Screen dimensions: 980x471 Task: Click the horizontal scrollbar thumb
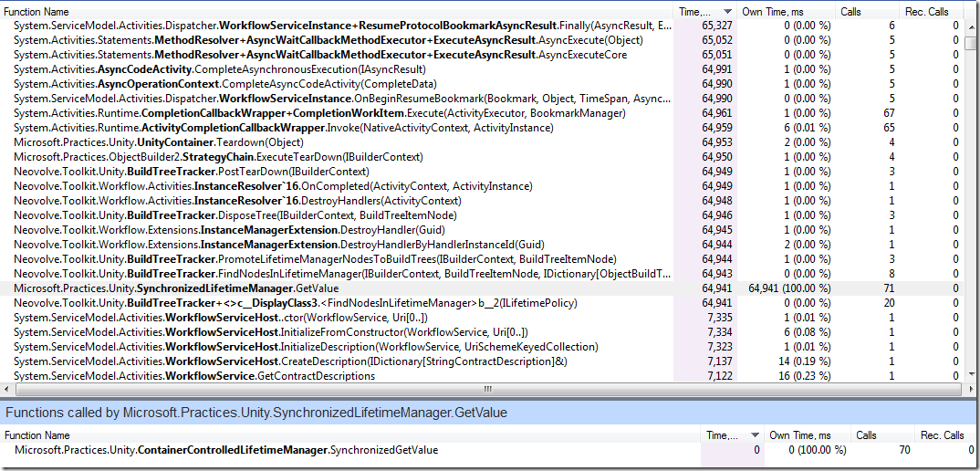(x=488, y=389)
